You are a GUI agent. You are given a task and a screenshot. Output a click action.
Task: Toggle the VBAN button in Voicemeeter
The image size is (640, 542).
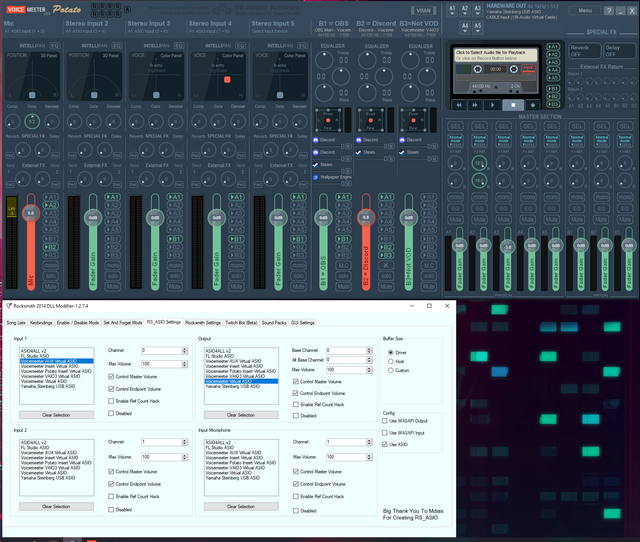pyautogui.click(x=423, y=11)
